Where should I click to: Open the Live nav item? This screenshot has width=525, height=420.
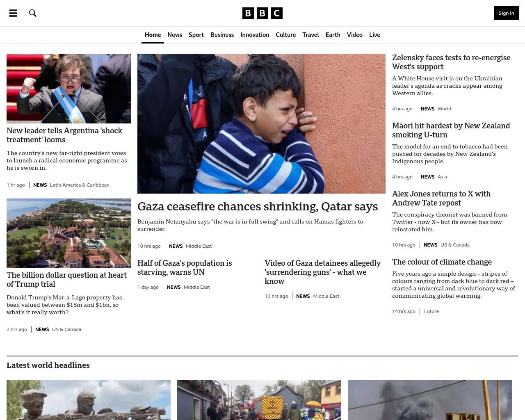pos(374,35)
